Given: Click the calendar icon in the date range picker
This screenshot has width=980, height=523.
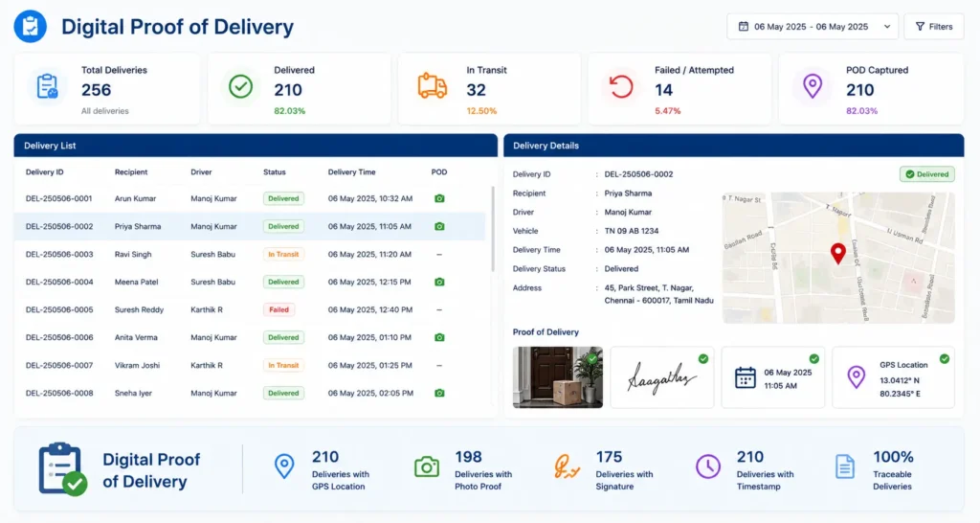Looking at the screenshot, I should pos(743,26).
